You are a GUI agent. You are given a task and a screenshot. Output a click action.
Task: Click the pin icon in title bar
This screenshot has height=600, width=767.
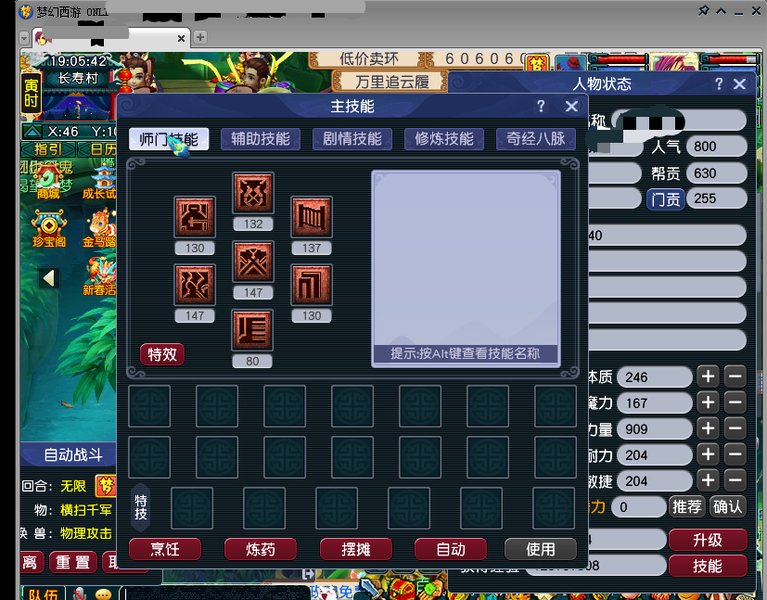[x=703, y=10]
